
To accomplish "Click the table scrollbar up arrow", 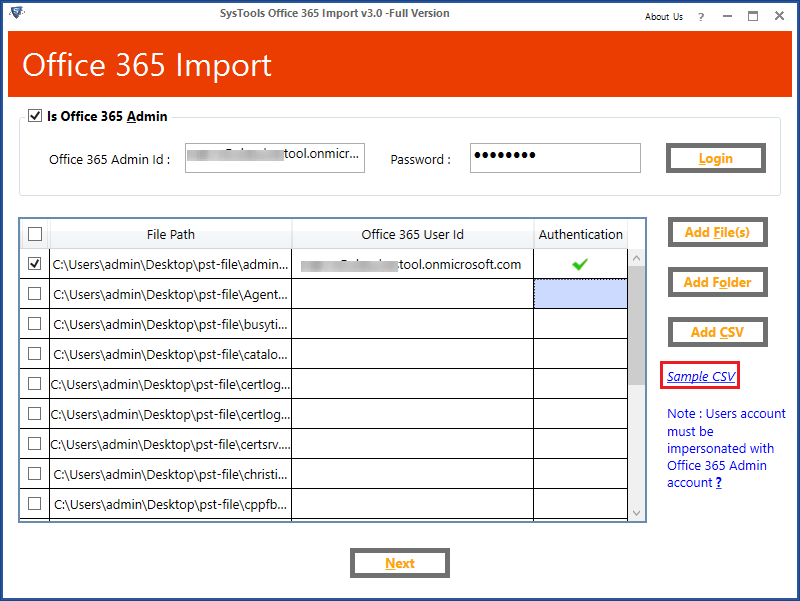I will point(636,258).
